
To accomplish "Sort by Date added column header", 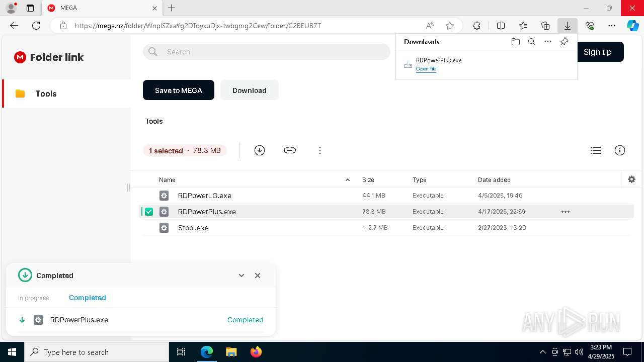I will click(x=494, y=179).
